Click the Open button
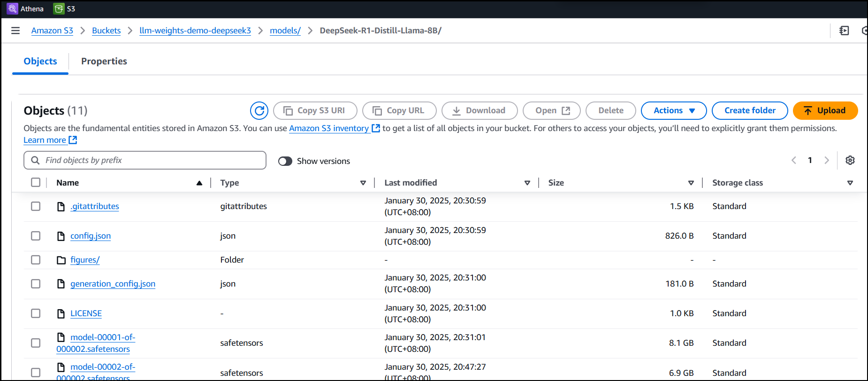Viewport: 868px width, 381px height. click(552, 110)
